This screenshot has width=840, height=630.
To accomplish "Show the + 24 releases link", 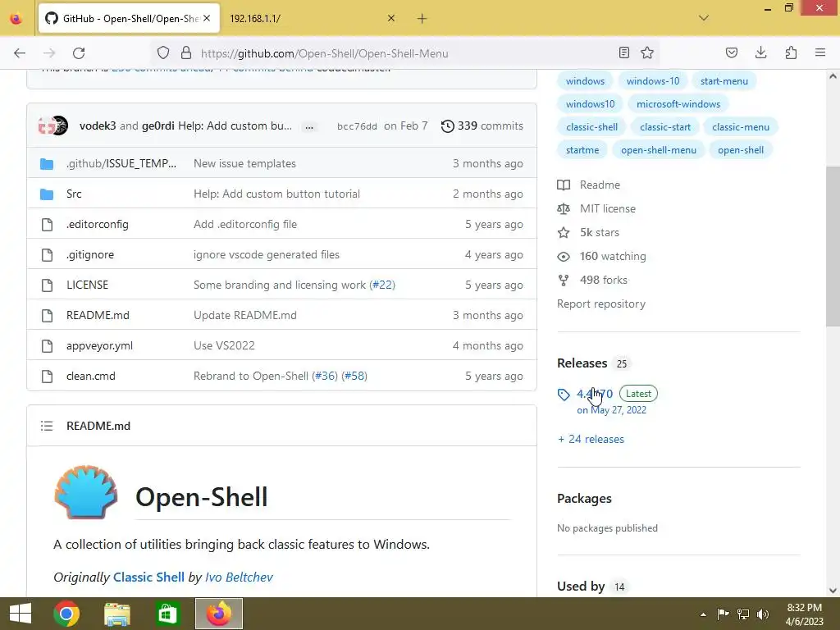I will pos(591,440).
